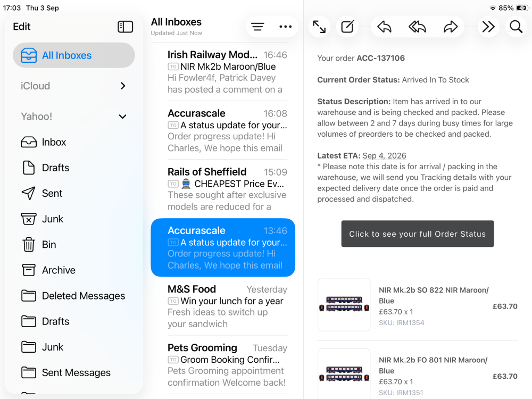Check the battery status icon
The width and height of the screenshot is (532, 399).
[x=522, y=8]
